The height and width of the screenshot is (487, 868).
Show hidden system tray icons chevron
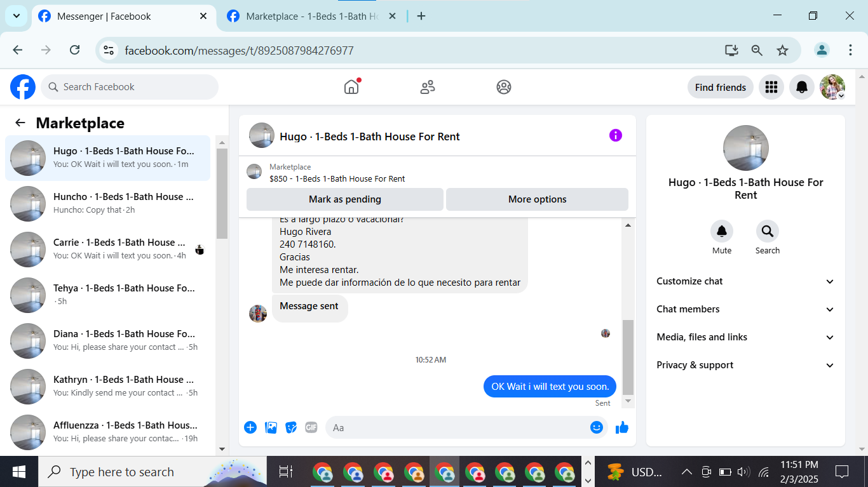point(686,472)
